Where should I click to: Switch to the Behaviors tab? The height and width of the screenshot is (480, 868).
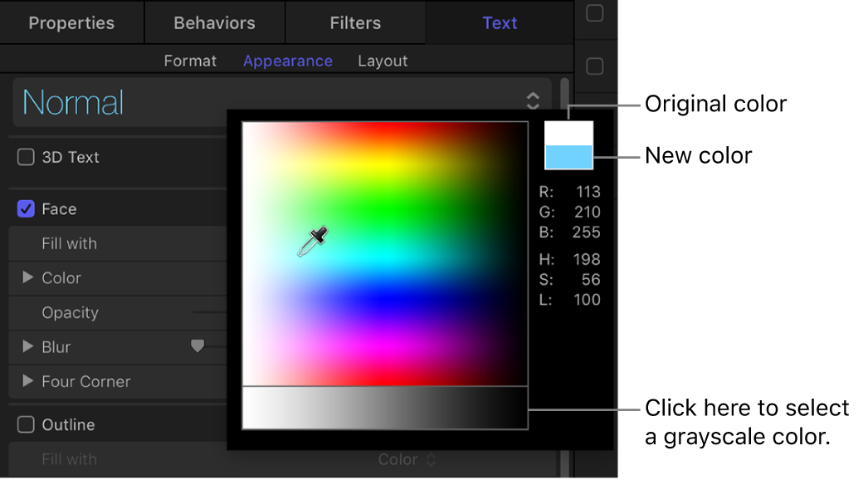coord(214,22)
